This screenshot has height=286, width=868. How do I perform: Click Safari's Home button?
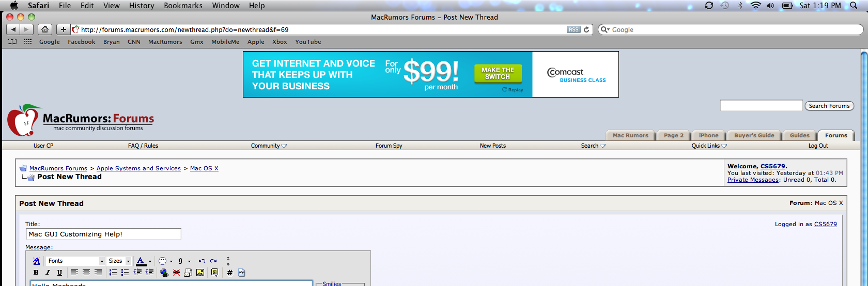click(x=45, y=29)
